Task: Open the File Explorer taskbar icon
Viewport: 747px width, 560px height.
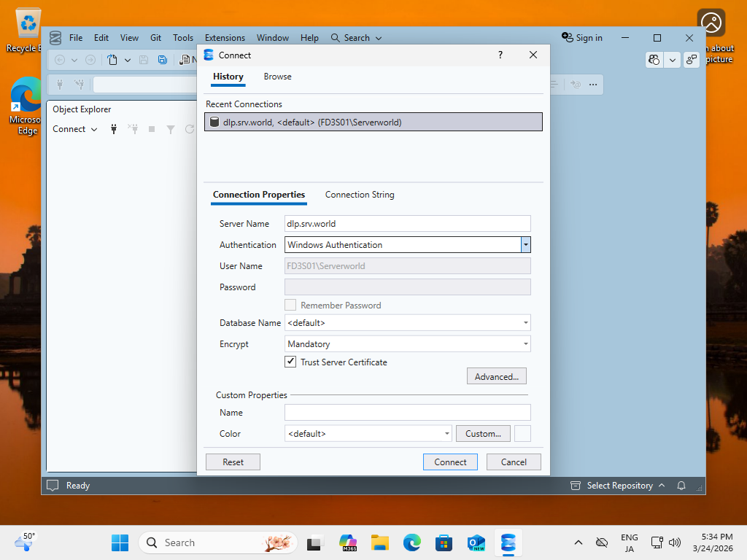Action: (380, 542)
